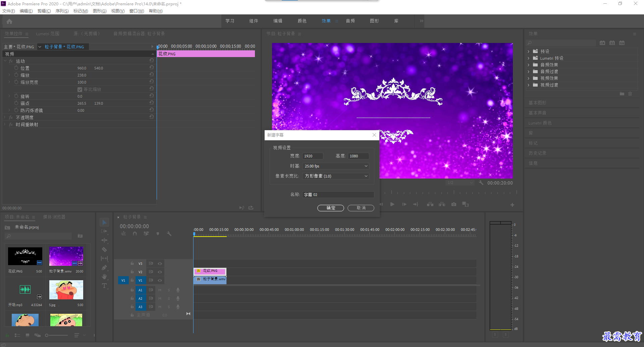Select the Track Select Forward tool
Image resolution: width=644 pixels, height=347 pixels.
pyautogui.click(x=104, y=231)
